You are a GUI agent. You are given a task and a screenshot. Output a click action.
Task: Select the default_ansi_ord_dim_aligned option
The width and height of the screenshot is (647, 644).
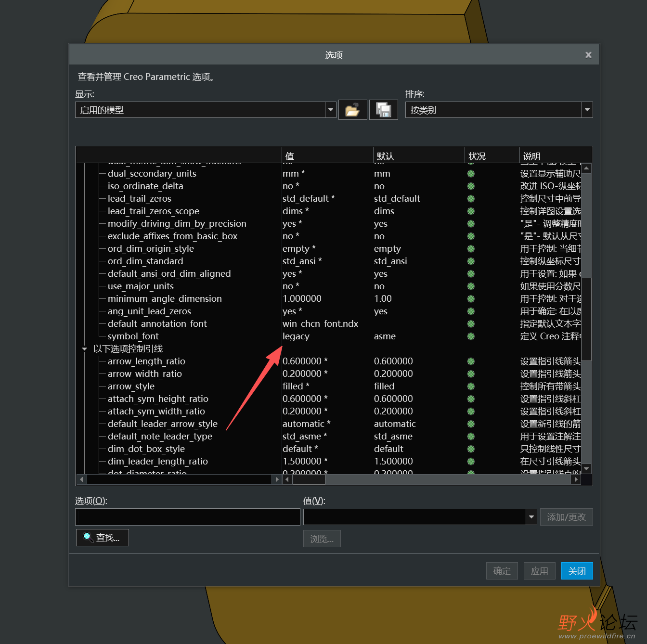(169, 274)
